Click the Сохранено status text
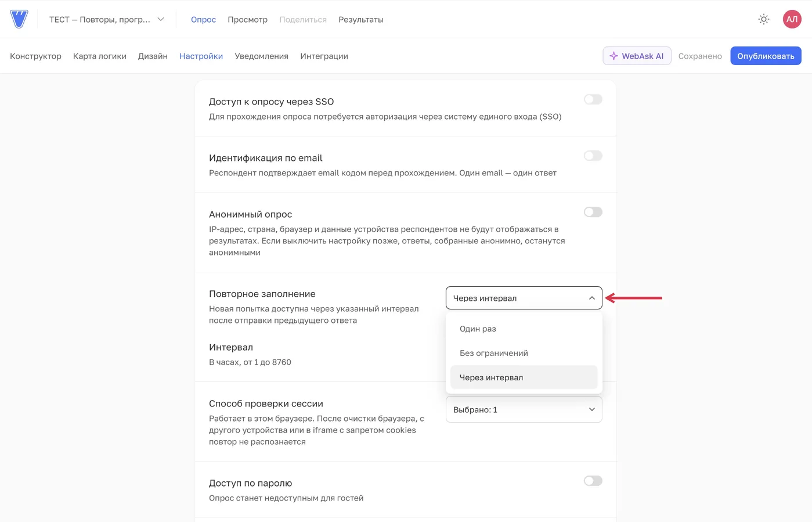The width and height of the screenshot is (812, 522). [x=700, y=56]
